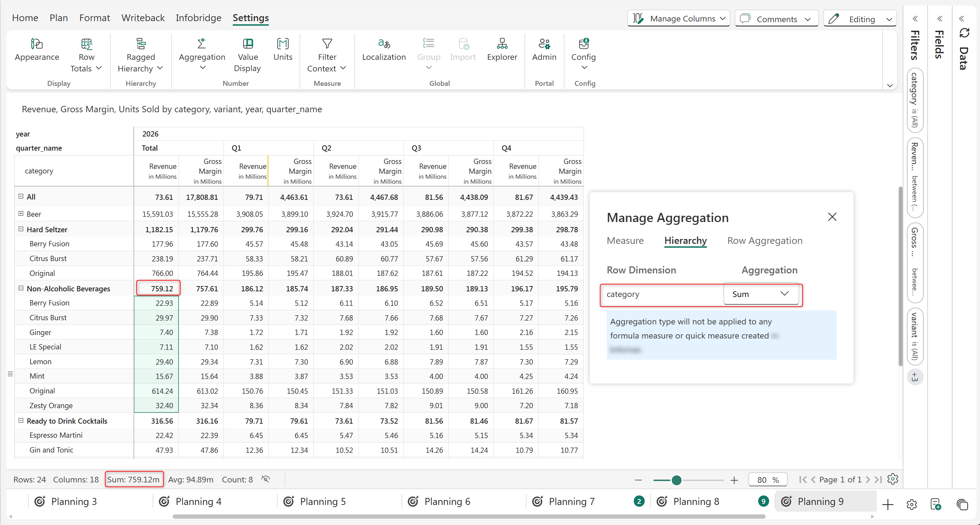
Task: Open the Manage Columns dropdown
Action: 678,19
